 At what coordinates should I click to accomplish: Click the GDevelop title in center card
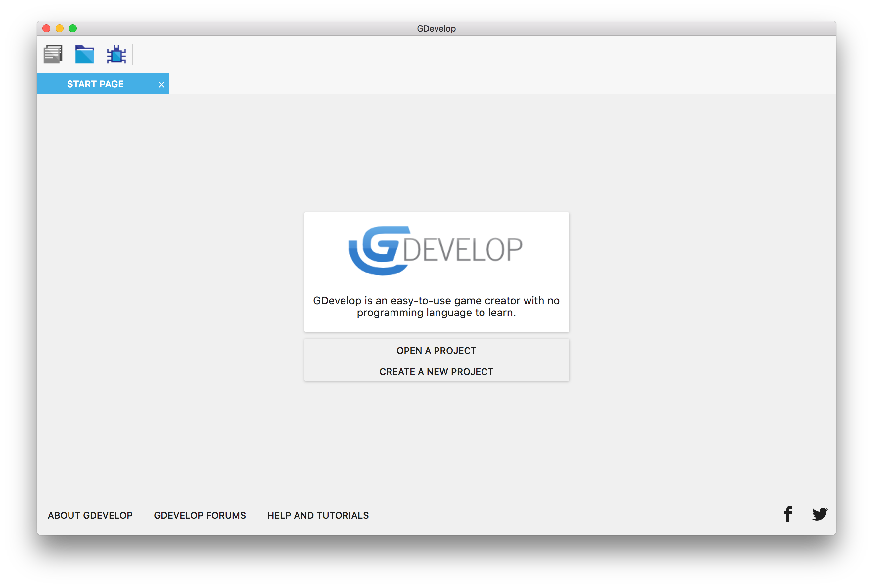(x=436, y=252)
